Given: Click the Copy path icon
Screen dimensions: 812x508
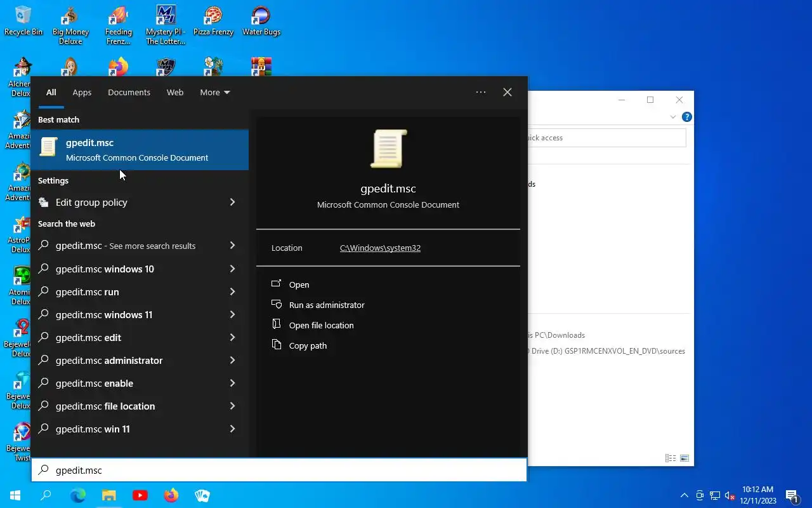Looking at the screenshot, I should pos(276,345).
